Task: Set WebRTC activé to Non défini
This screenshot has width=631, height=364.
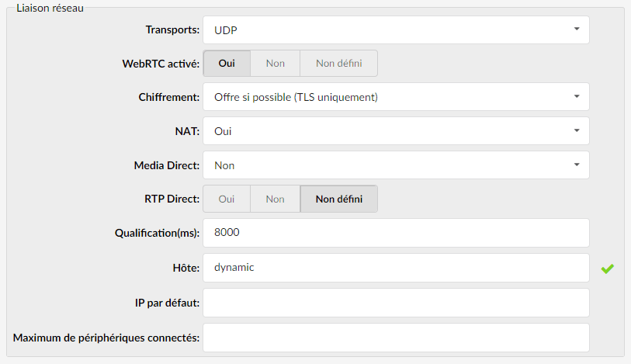Action: tap(339, 63)
